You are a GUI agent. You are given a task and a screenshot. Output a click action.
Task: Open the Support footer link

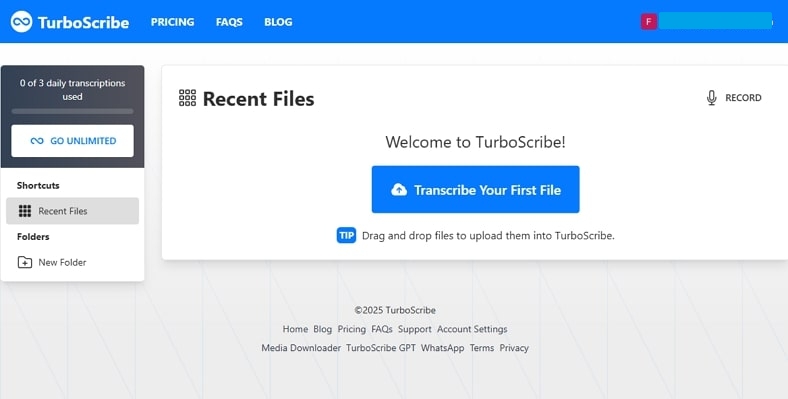tap(415, 329)
